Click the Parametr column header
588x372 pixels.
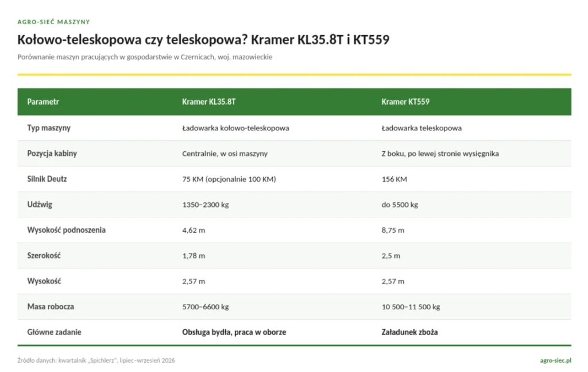point(43,102)
